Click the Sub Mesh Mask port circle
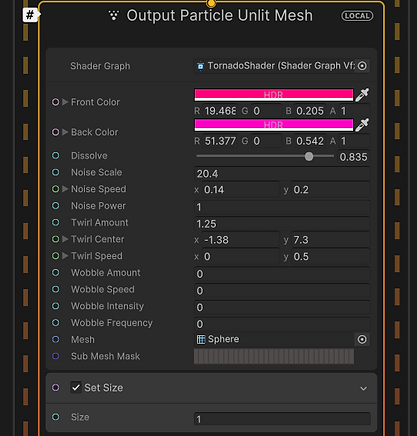 point(56,356)
